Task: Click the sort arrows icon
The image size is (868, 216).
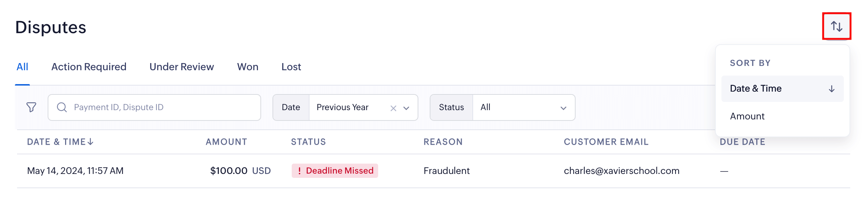Action: [x=836, y=26]
